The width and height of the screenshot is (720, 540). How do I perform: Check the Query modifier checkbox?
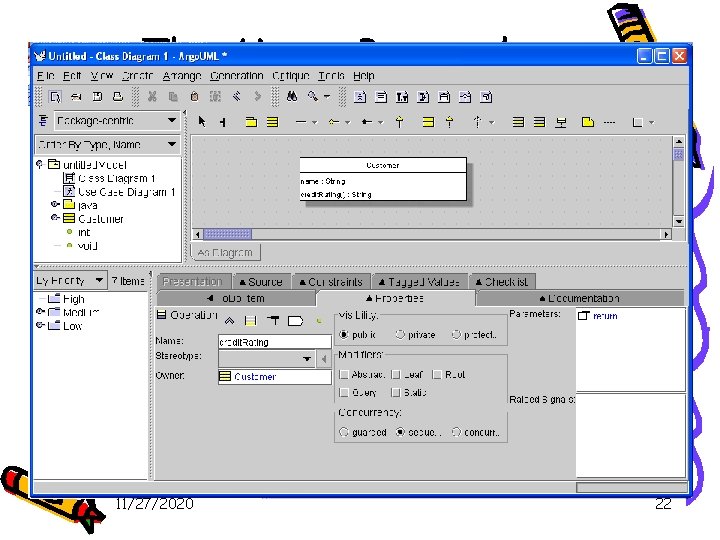click(343, 392)
